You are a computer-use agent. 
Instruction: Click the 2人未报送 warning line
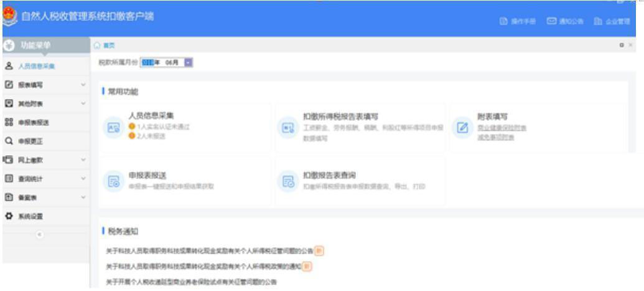click(x=147, y=136)
